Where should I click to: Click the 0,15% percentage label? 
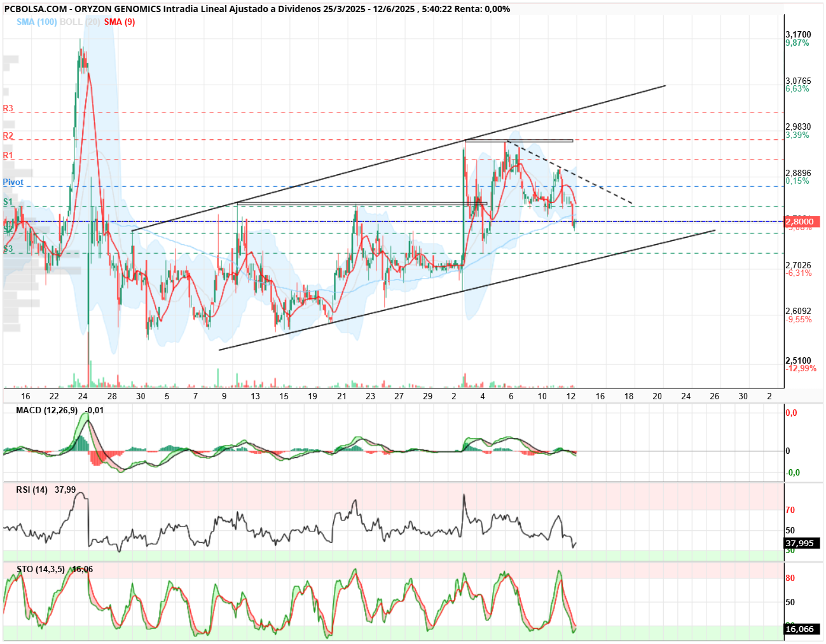[797, 181]
